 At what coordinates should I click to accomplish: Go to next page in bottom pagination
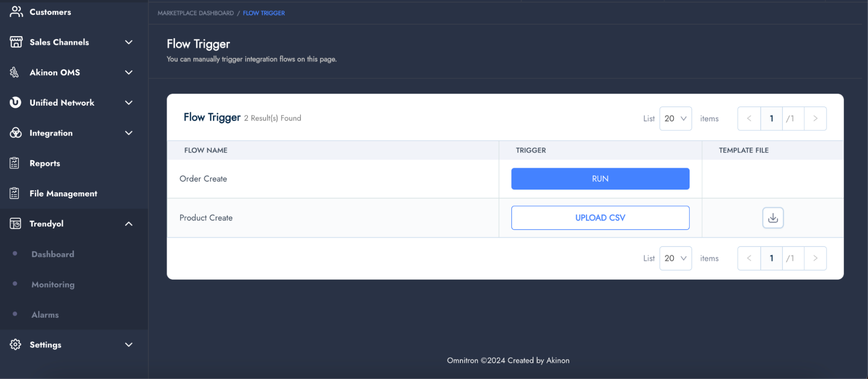tap(815, 259)
